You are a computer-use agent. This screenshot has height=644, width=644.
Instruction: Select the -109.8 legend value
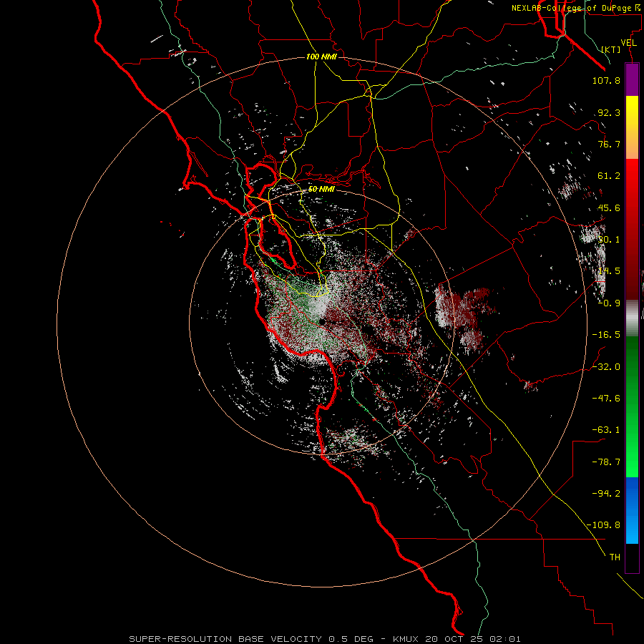coord(603,525)
